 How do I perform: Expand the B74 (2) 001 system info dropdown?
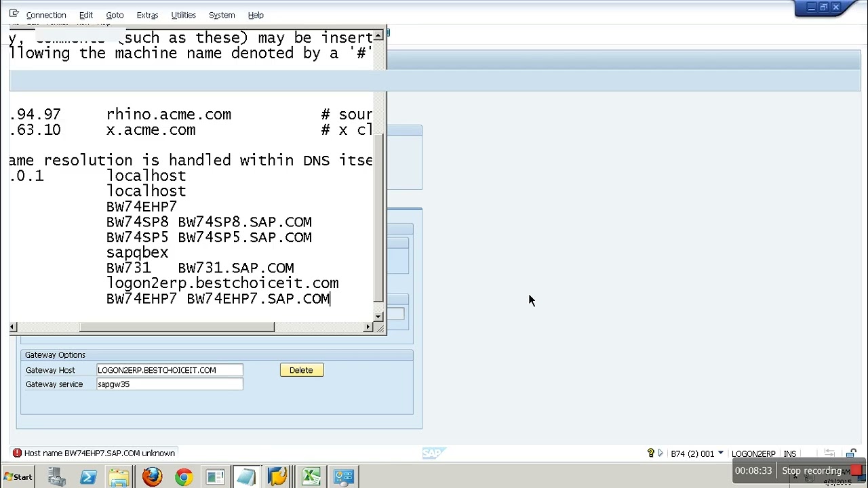720,453
